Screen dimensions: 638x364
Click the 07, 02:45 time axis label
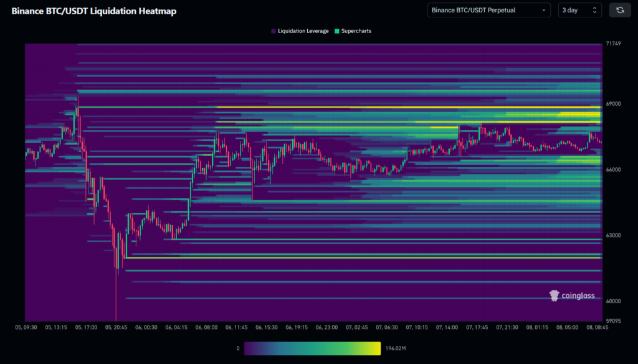[357, 327]
